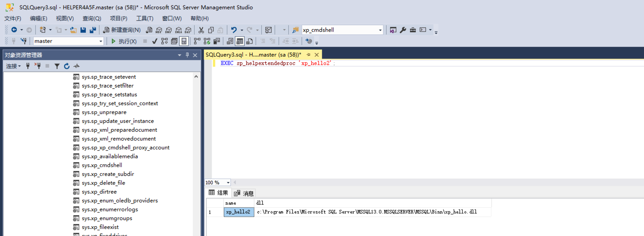644x236 pixels.
Task: Click the Undo arrow icon
Action: (234, 30)
